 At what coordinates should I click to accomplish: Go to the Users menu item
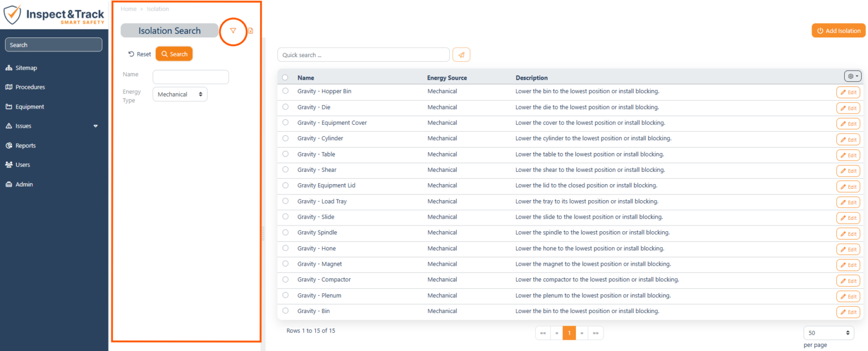pyautogui.click(x=23, y=165)
